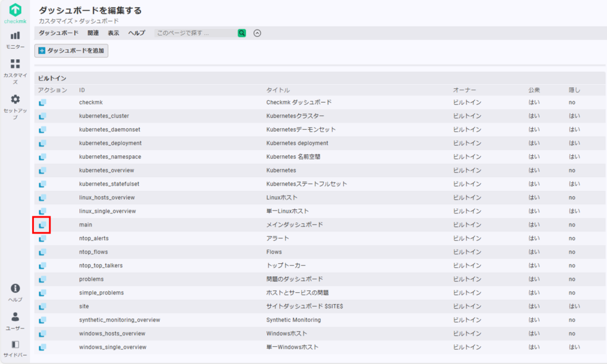Clone the simple_problems dashboard icon
The image size is (607, 364).
[42, 293]
